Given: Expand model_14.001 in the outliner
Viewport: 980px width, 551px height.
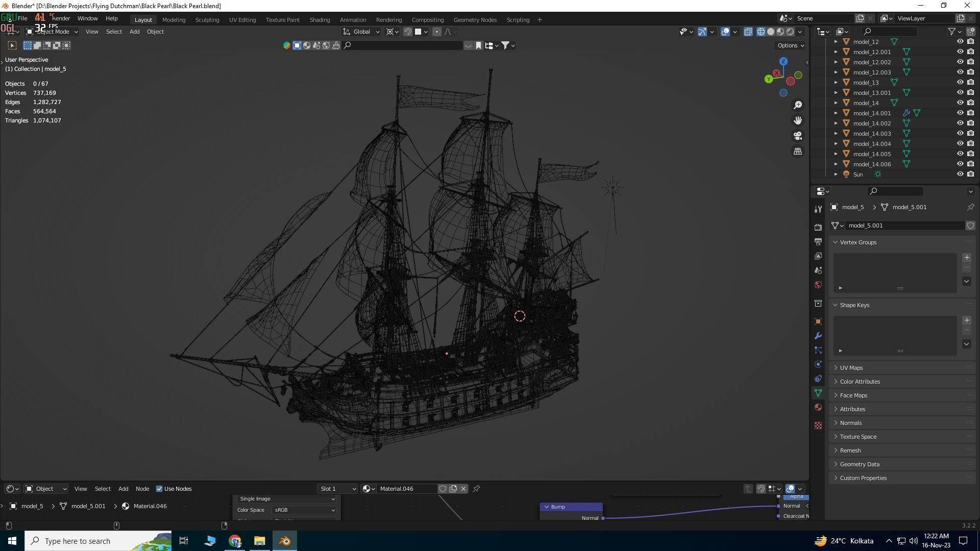Looking at the screenshot, I should coord(836,113).
